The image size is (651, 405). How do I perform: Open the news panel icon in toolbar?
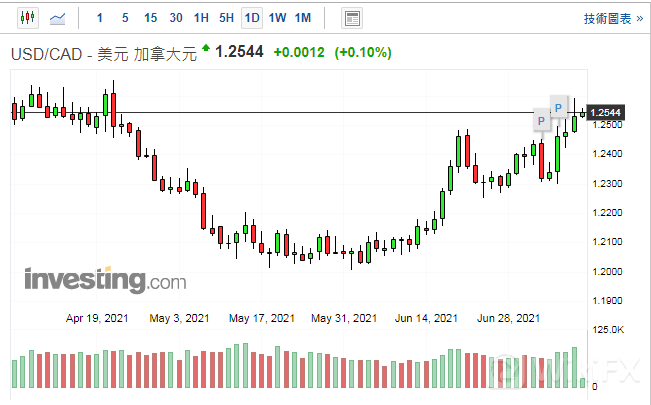click(x=351, y=18)
